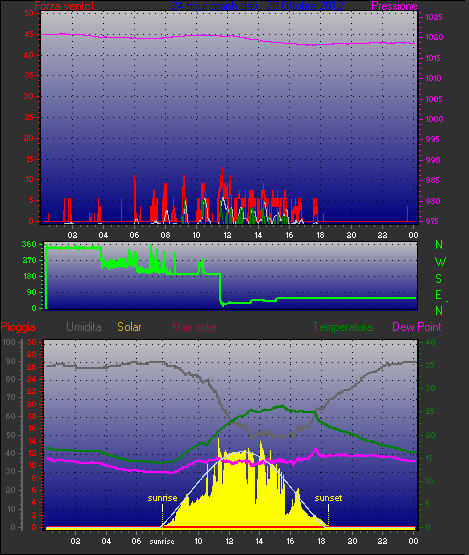Click the white "sunrise" tick on the bottom time axis
Viewport: 469px width, 555px height.
pyautogui.click(x=162, y=542)
